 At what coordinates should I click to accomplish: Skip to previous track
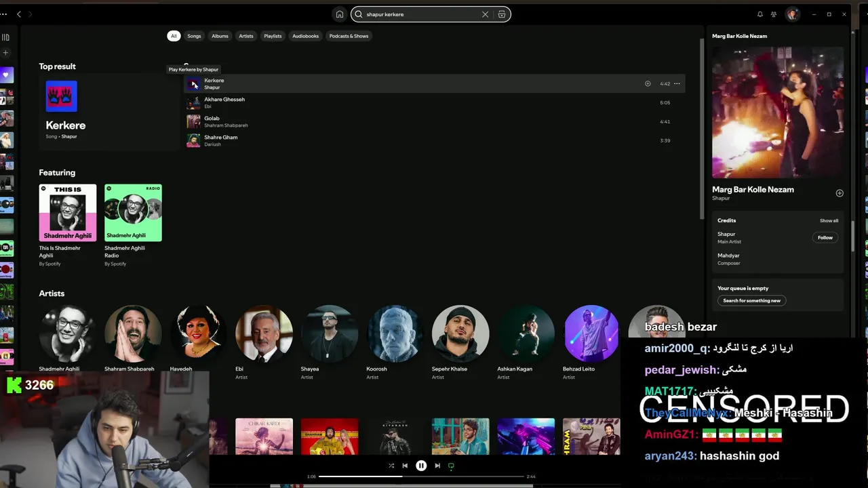point(405,466)
